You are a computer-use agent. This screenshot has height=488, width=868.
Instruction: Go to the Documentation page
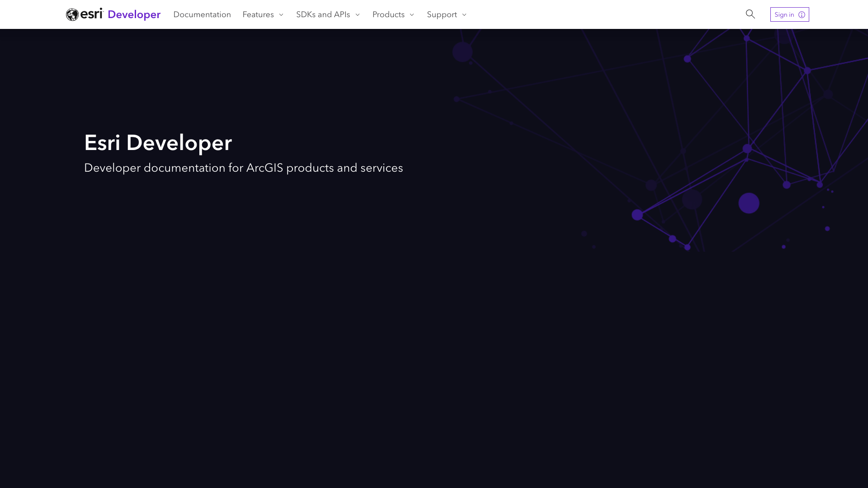[202, 14]
